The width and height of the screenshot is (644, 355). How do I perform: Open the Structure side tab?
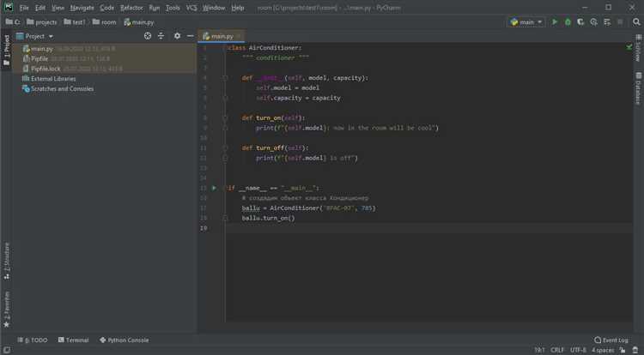(6, 261)
